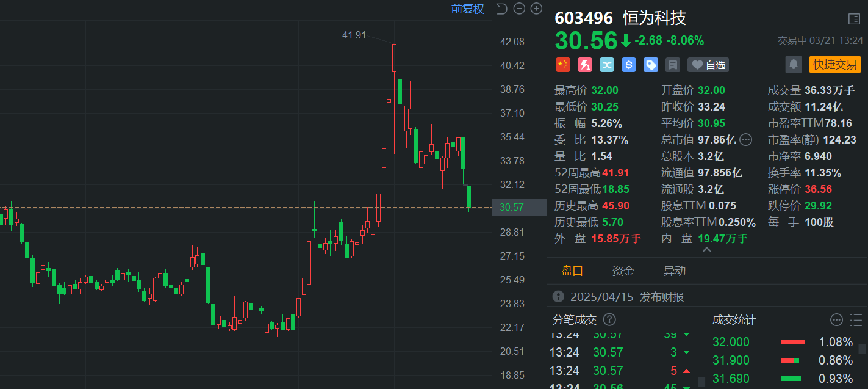Switch to the 异动 tab
868x389 pixels.
[675, 271]
